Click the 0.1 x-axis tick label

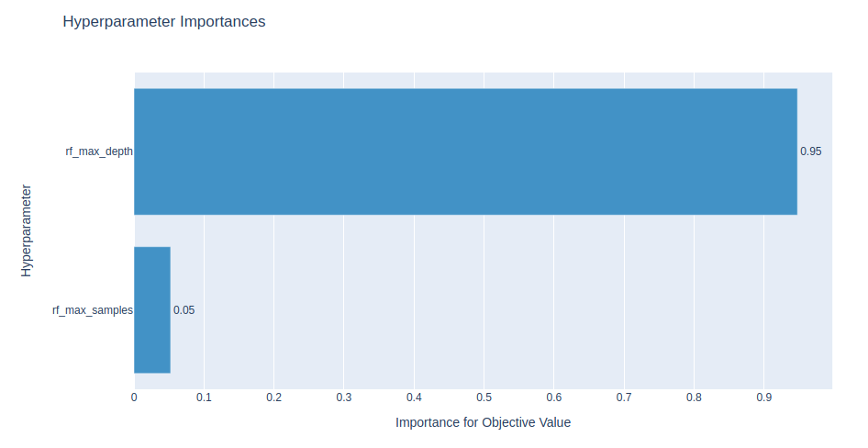[x=204, y=398]
